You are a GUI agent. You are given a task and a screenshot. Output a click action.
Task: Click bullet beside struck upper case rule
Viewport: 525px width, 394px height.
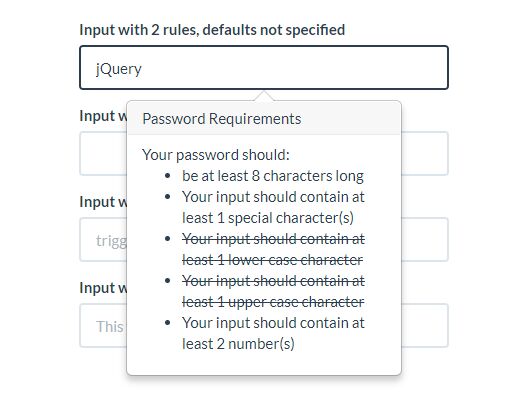tap(168, 281)
